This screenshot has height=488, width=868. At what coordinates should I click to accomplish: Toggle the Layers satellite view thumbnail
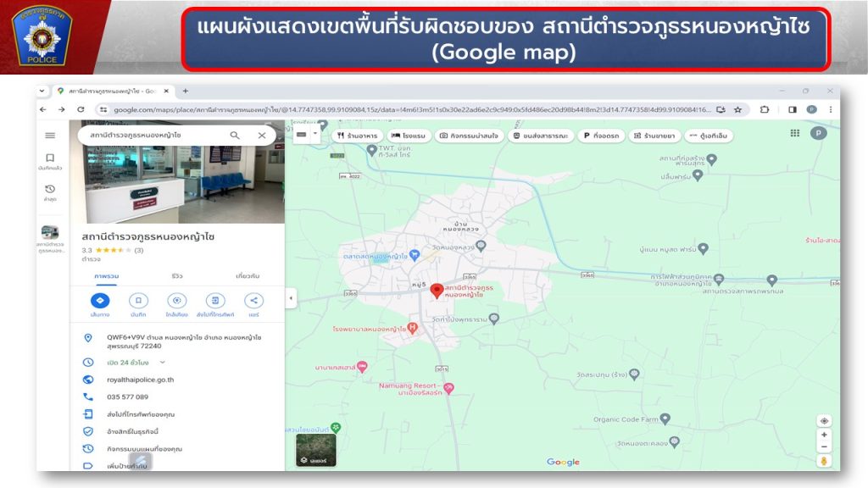click(x=315, y=449)
